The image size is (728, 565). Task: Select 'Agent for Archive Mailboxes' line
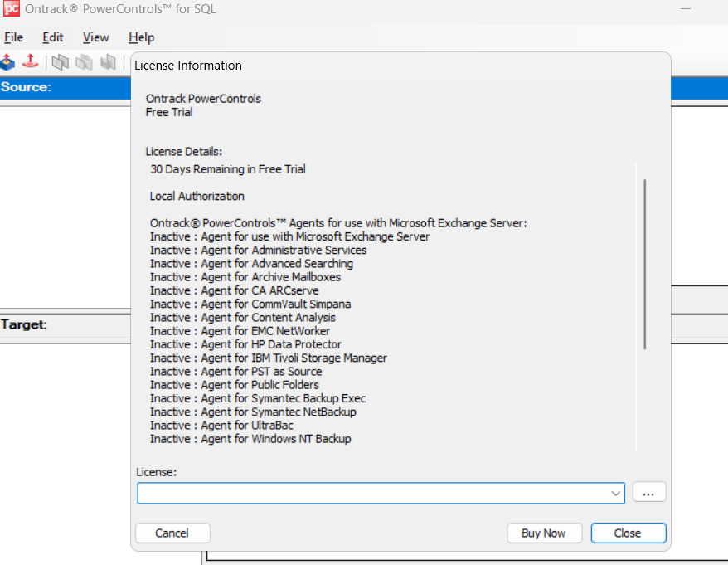245,277
